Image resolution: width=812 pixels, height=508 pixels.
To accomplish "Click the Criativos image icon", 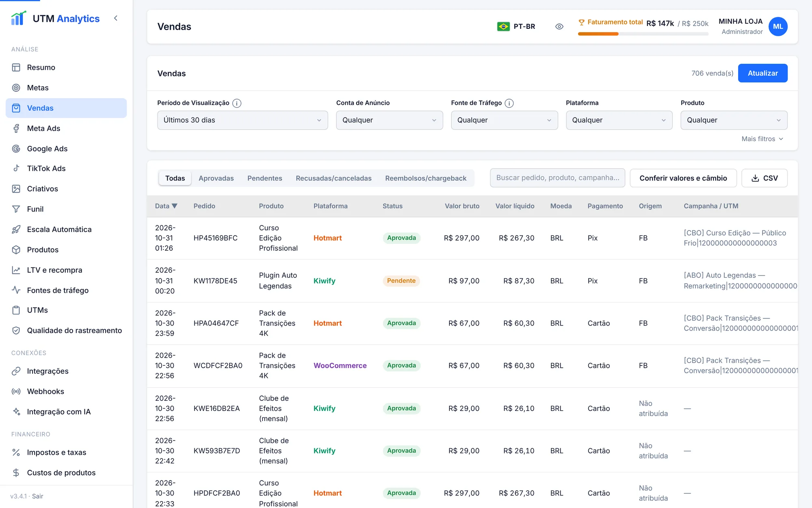I will click(16, 189).
